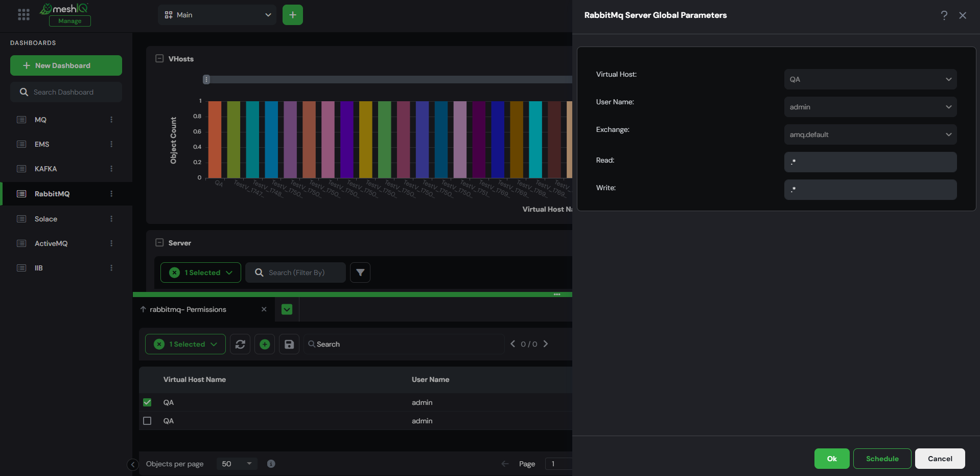The height and width of the screenshot is (476, 980).
Task: Open the EMS dashboard
Action: click(x=42, y=144)
